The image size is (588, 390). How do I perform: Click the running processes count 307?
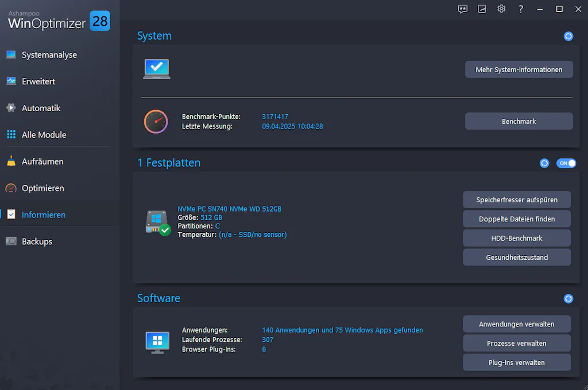coord(268,340)
